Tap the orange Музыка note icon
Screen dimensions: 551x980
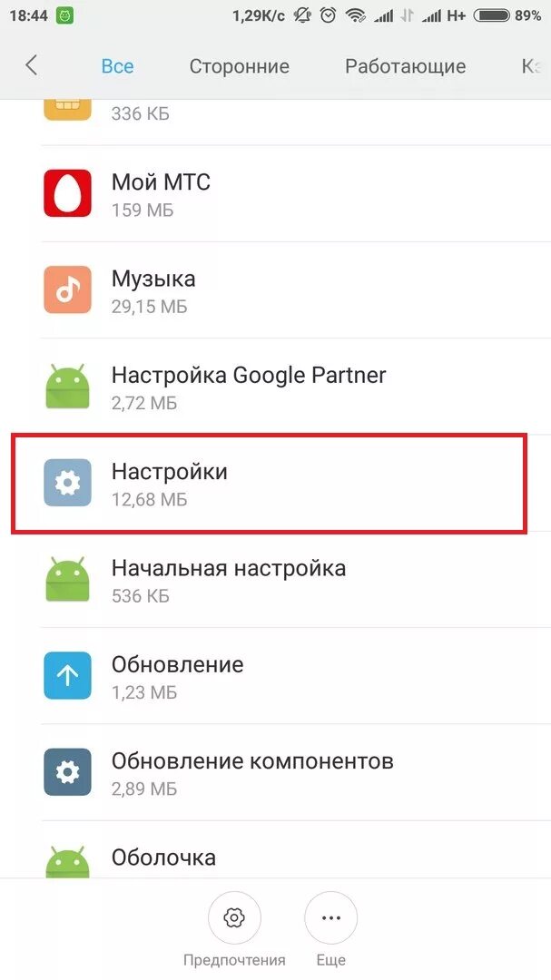coord(67,289)
